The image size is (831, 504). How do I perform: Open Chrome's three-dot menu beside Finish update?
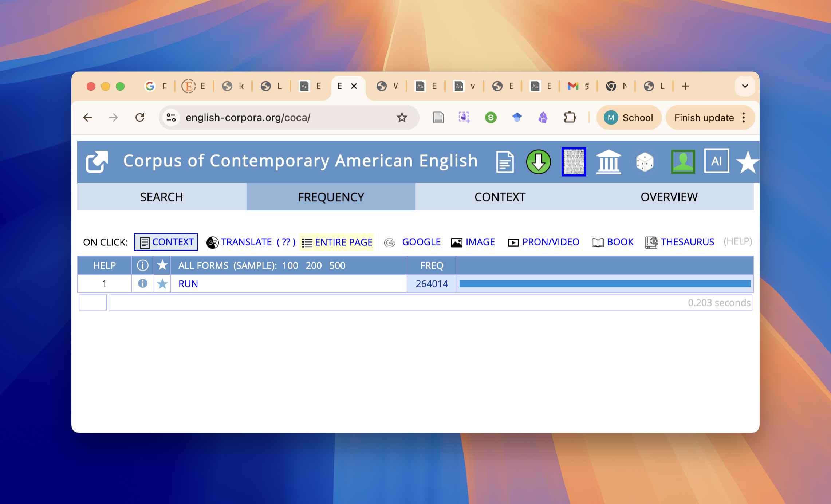(x=744, y=118)
